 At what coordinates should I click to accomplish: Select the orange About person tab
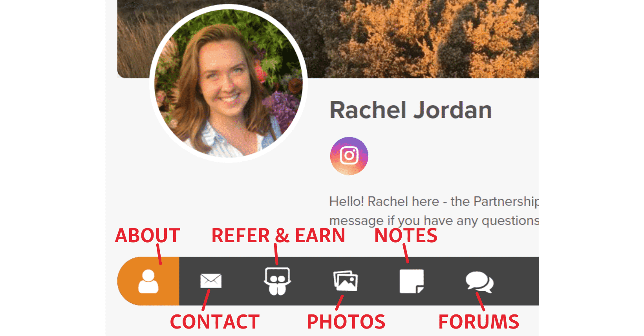(x=148, y=281)
